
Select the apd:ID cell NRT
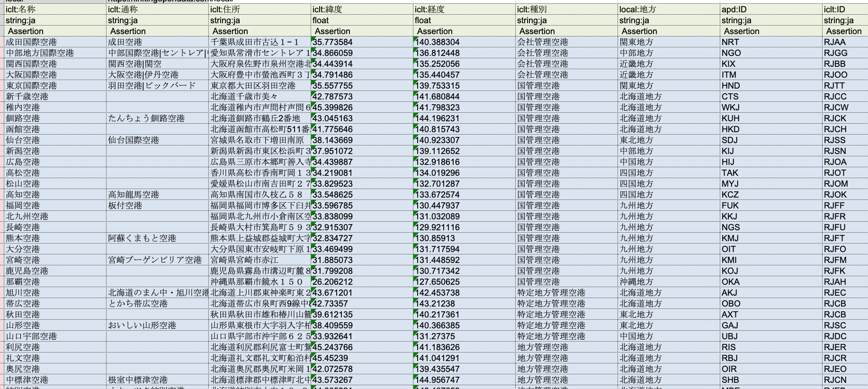(x=771, y=42)
